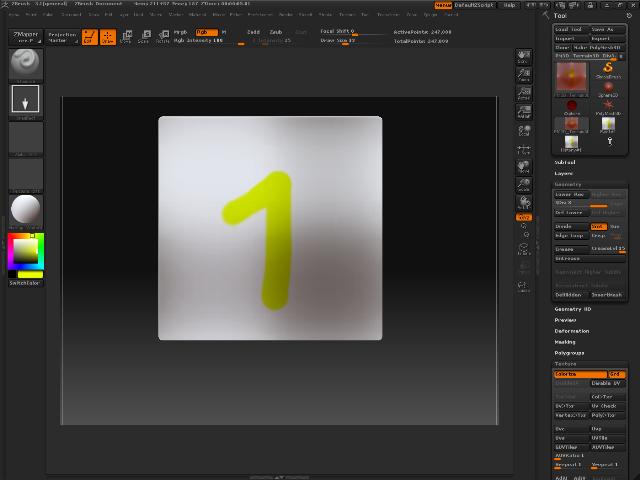Open the Help menu
The height and width of the screenshot is (480, 640).
[509, 5]
